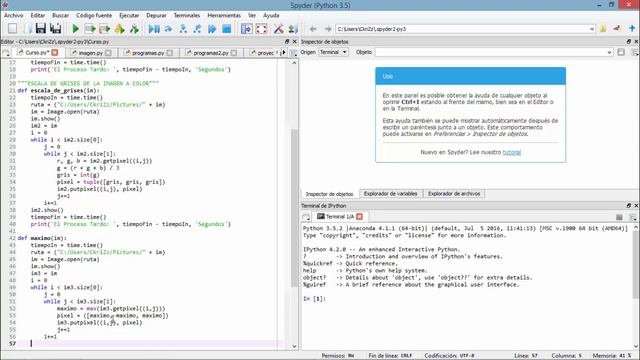
Task: Switch to the programas2.py editor tab
Action: point(211,53)
